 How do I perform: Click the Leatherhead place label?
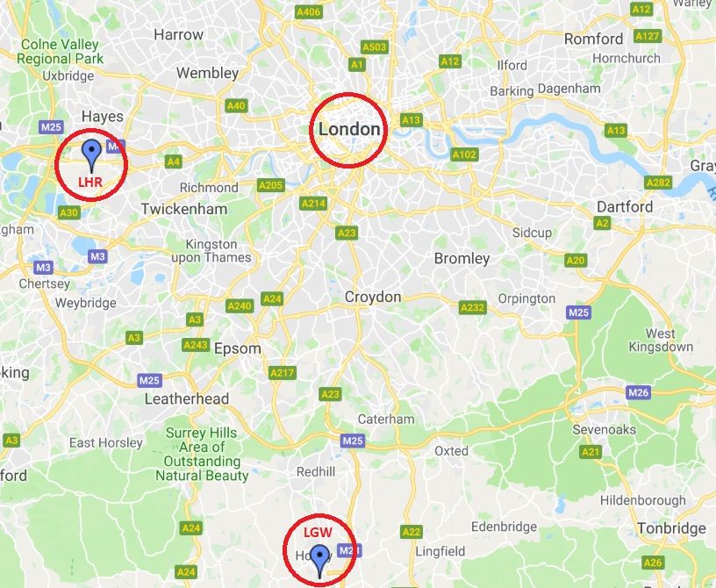coord(187,398)
